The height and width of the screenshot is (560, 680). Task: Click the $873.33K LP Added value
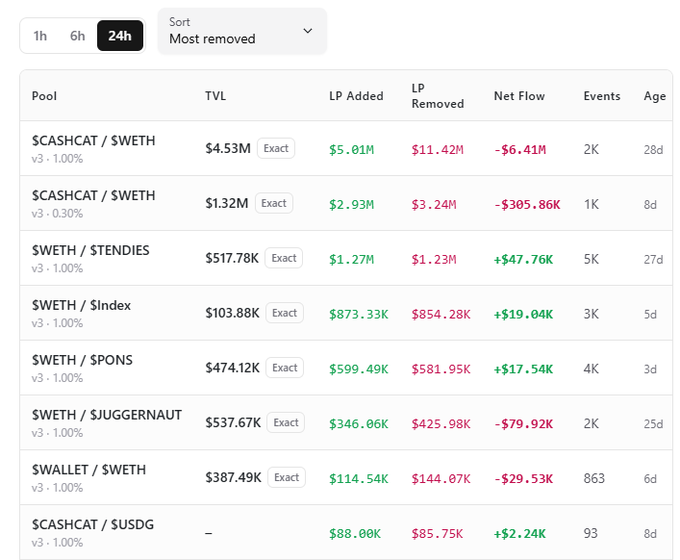pyautogui.click(x=358, y=314)
